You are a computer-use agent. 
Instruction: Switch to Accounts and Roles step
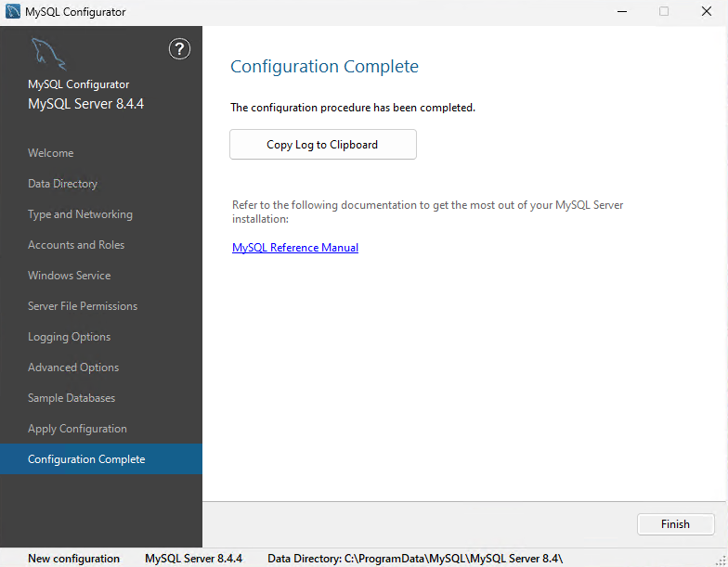coord(76,245)
